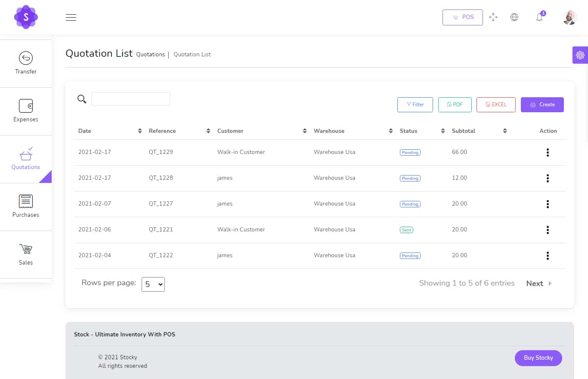Open the settings gear panel

(x=580, y=55)
